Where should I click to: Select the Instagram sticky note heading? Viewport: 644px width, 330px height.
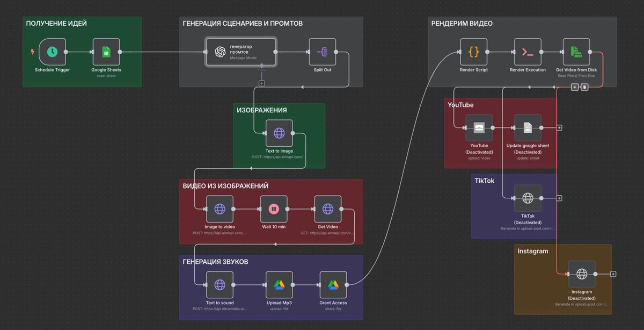point(533,251)
